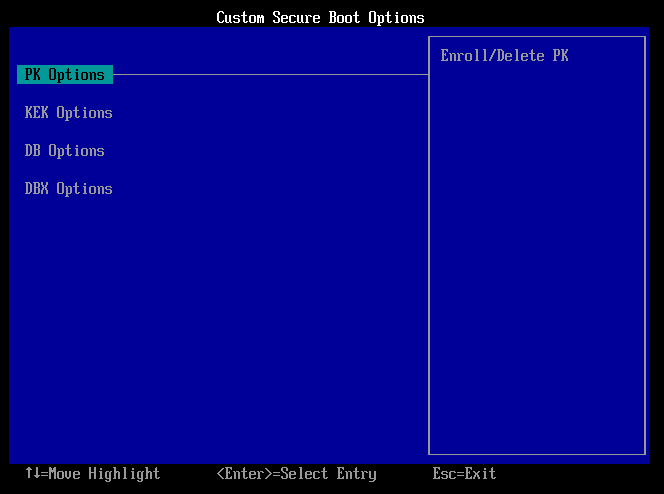664x494 pixels.
Task: Select the highlighted PK Options entry
Action: click(65, 75)
